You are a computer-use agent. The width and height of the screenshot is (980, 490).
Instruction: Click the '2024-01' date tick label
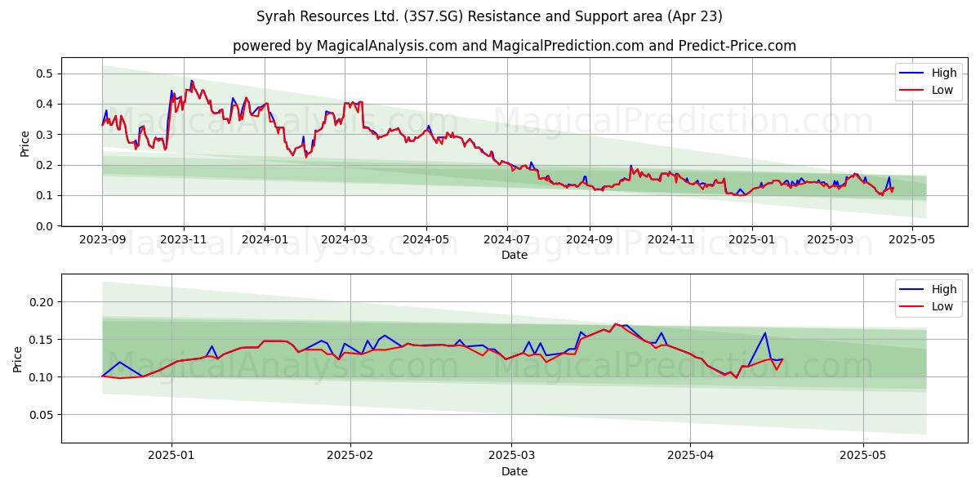pyautogui.click(x=265, y=241)
